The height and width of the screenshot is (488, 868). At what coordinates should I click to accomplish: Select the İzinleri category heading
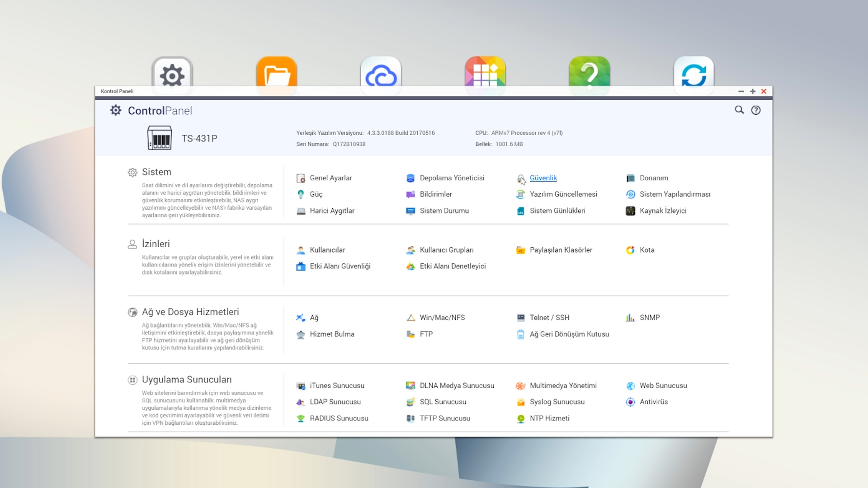[156, 244]
